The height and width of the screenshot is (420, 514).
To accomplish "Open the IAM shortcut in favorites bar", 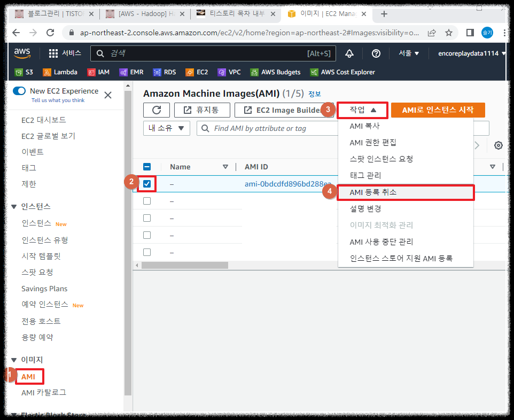I will coord(98,72).
